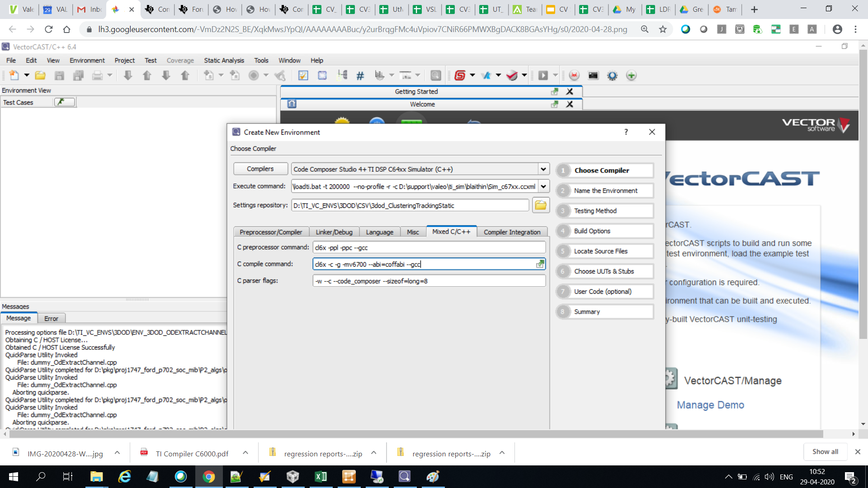This screenshot has width=868, height=488.
Task: Open the black terminal window icon
Action: pos(593,75)
